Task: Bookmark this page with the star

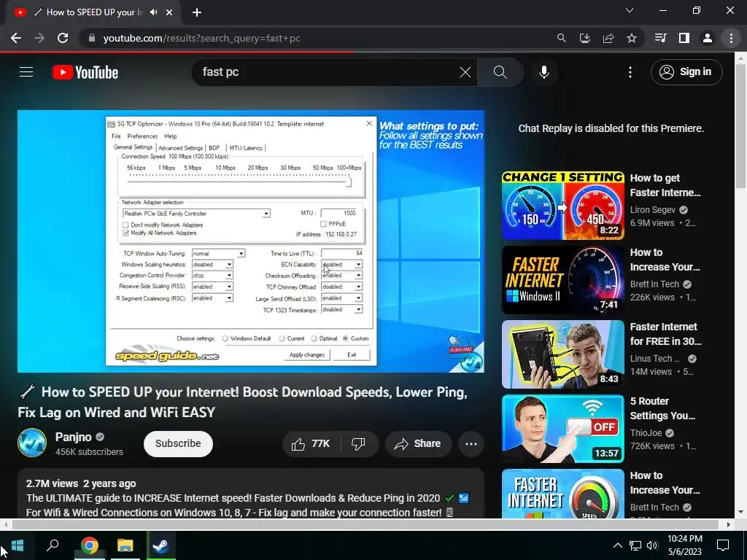Action: click(632, 38)
